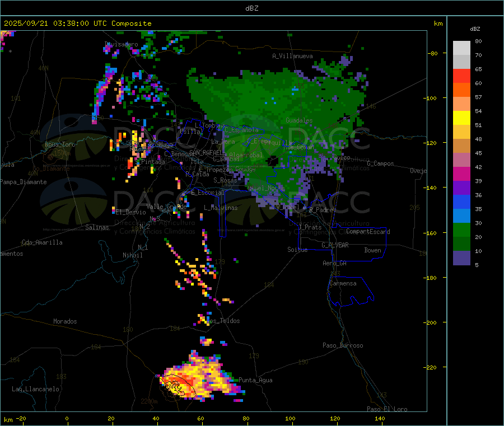504x426 pixels.
Task: Click the Carmensa map label
Action: click(x=343, y=283)
